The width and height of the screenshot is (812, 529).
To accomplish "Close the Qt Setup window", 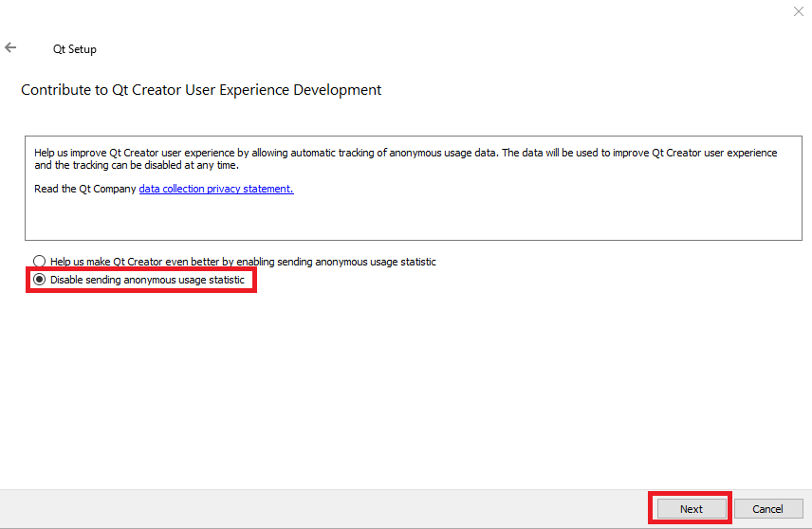I will click(798, 11).
